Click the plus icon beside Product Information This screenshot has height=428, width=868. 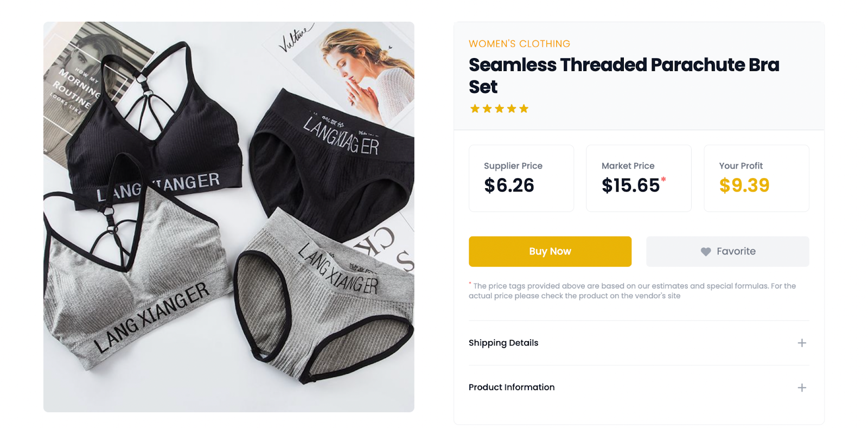tap(802, 387)
